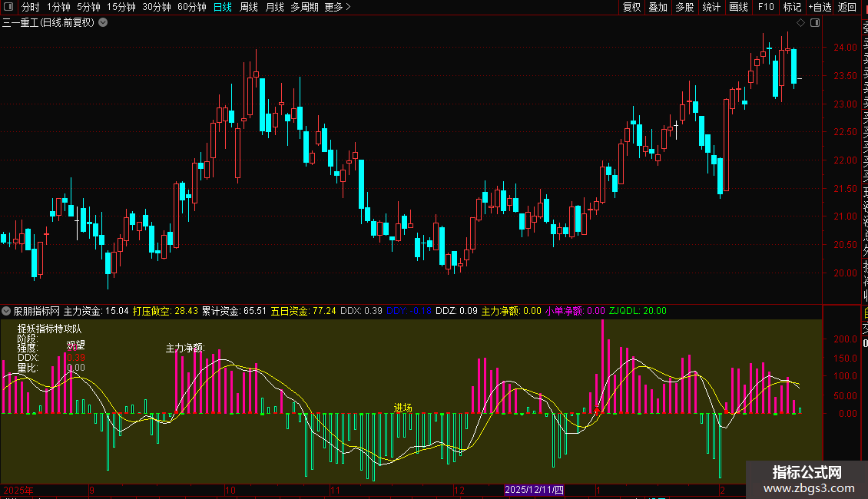Image resolution: width=868 pixels, height=499 pixels.
Task: Open the 多股 multi-stock view
Action: coord(684,7)
